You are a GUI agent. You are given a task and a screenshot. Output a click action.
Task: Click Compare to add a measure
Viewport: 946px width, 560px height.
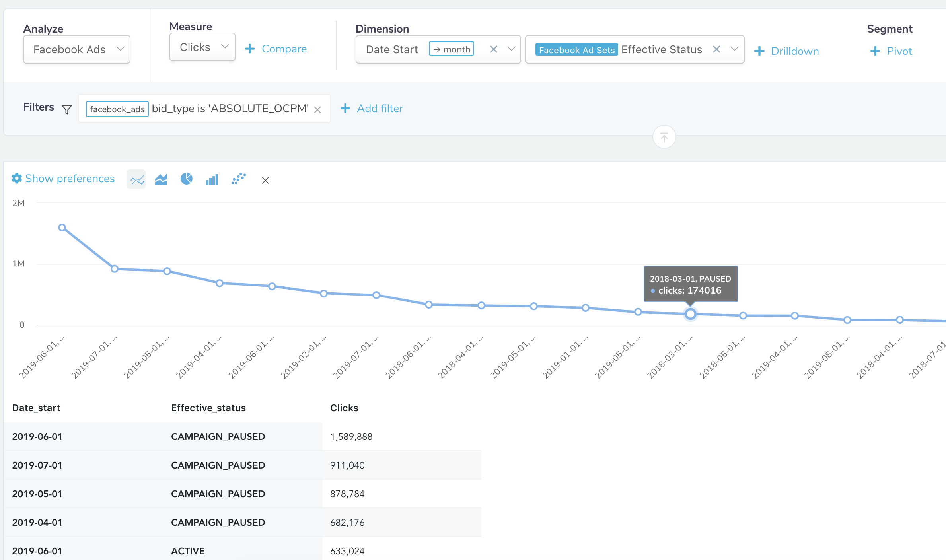tap(276, 49)
